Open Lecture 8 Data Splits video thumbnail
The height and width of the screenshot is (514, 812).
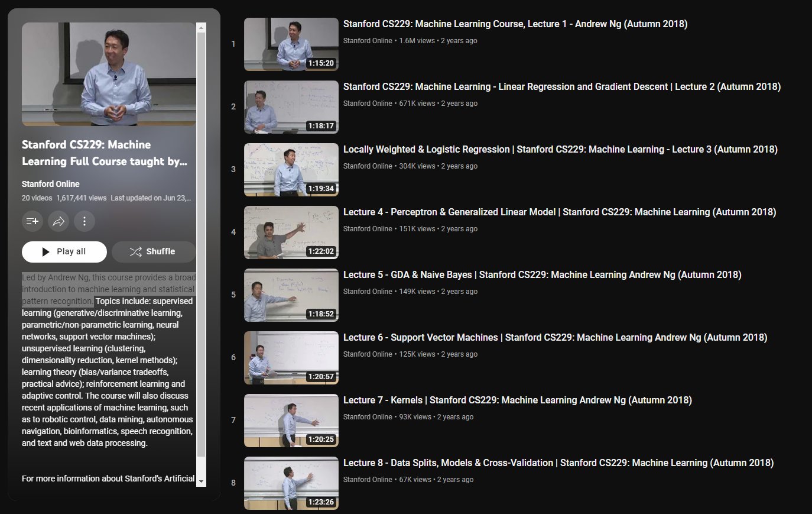click(x=291, y=483)
